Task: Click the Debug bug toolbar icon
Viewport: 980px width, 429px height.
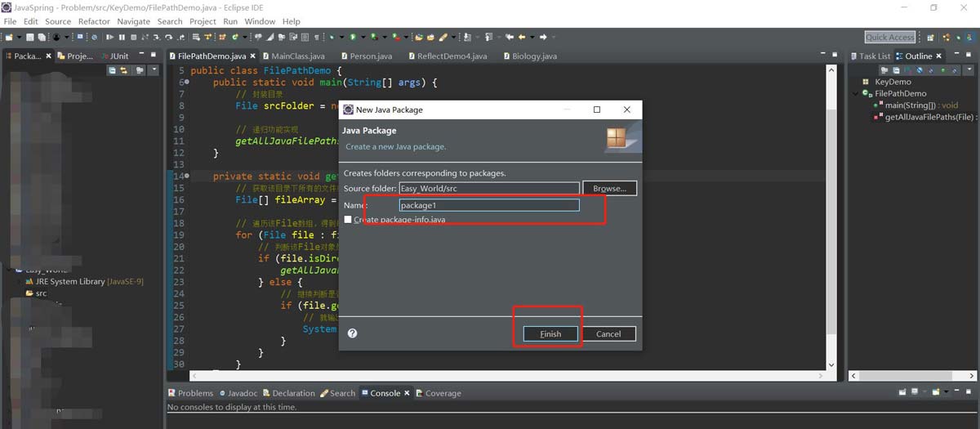Action: (332, 37)
